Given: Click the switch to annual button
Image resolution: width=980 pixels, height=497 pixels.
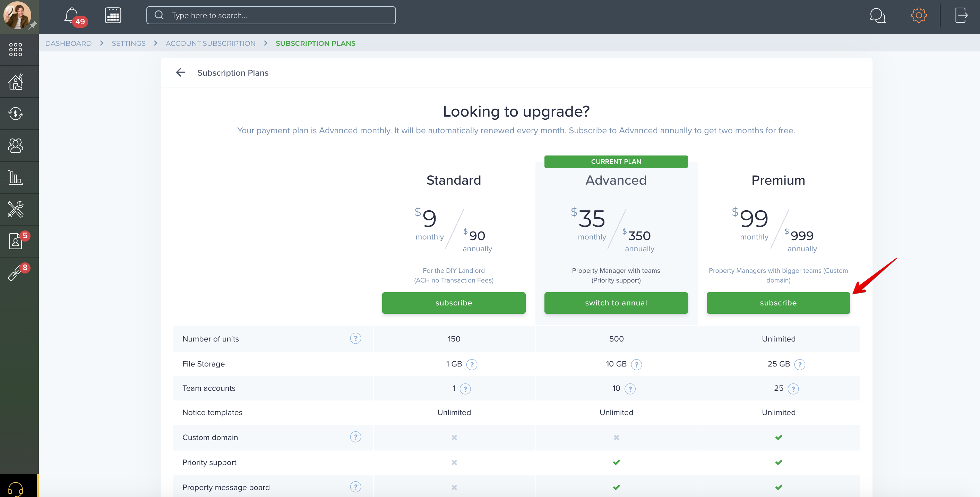Looking at the screenshot, I should tap(616, 303).
